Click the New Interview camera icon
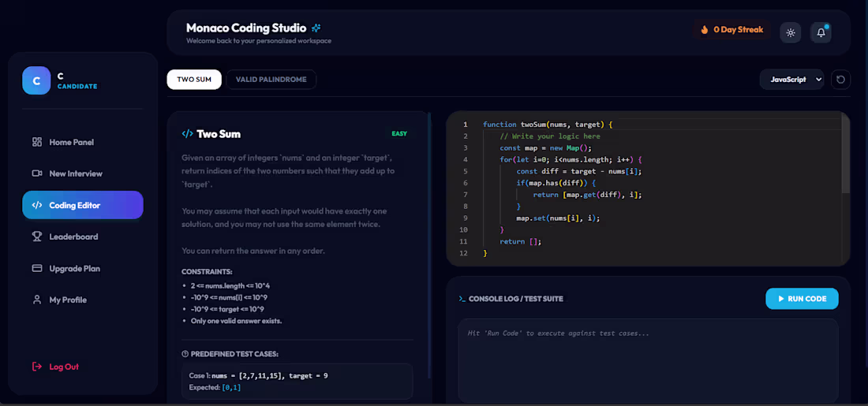Viewport: 868px width, 406px height. 37,173
